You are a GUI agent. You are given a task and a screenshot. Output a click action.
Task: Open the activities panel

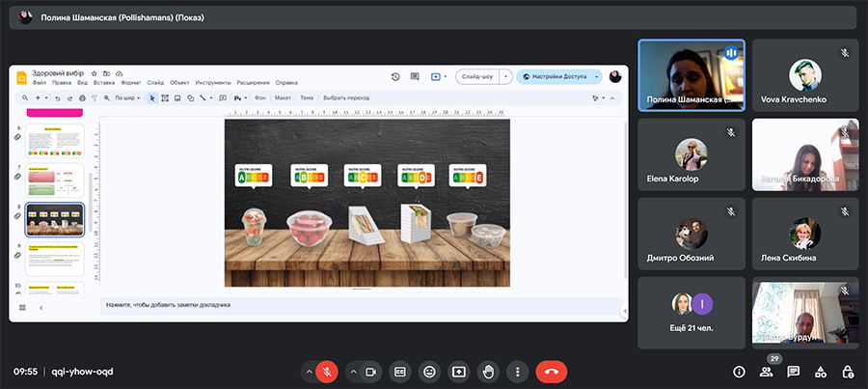(821, 372)
